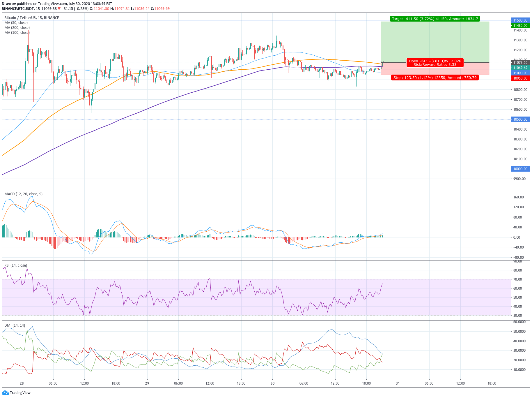
Task: Click the 9900.00 price axis label
Action: [520, 179]
